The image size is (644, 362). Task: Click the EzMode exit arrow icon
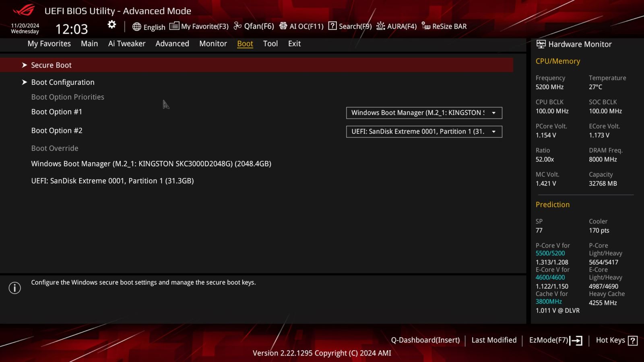click(x=576, y=341)
